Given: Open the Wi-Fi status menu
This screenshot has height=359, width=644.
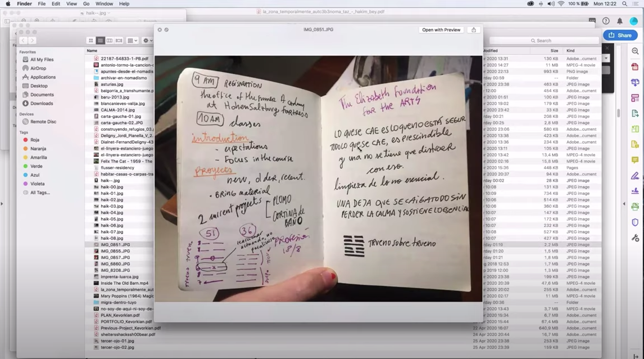Looking at the screenshot, I should coord(561,4).
